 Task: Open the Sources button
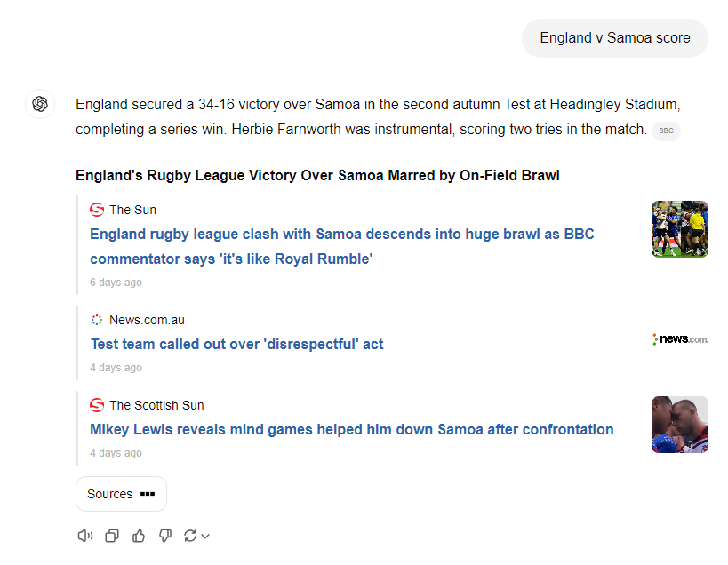121,494
